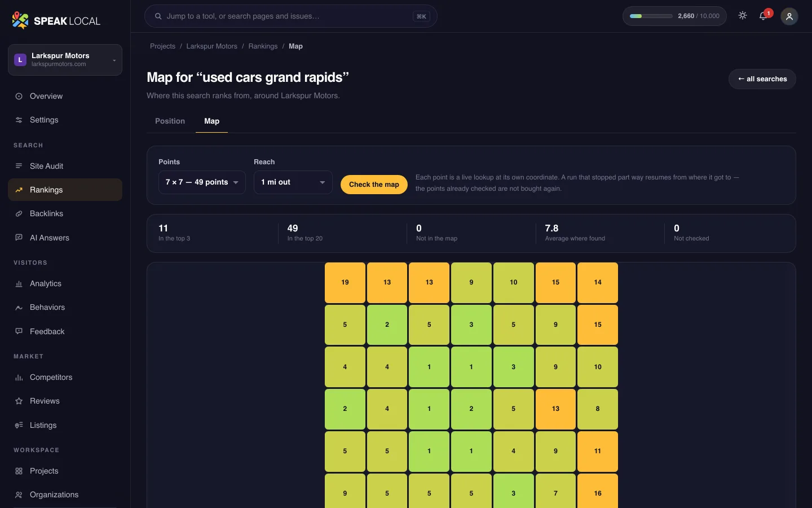Click the page title Map for used cars grand rapids

click(248, 77)
